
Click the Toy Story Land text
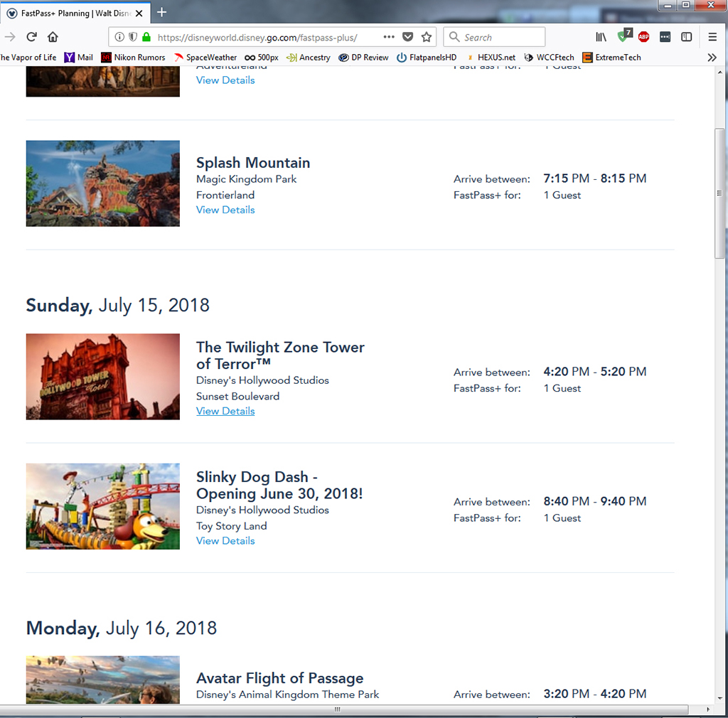click(231, 526)
